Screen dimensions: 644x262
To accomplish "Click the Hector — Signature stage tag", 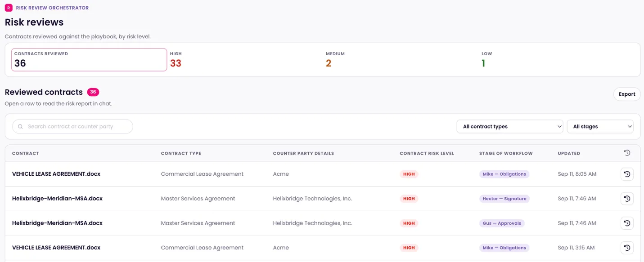I will (504, 199).
